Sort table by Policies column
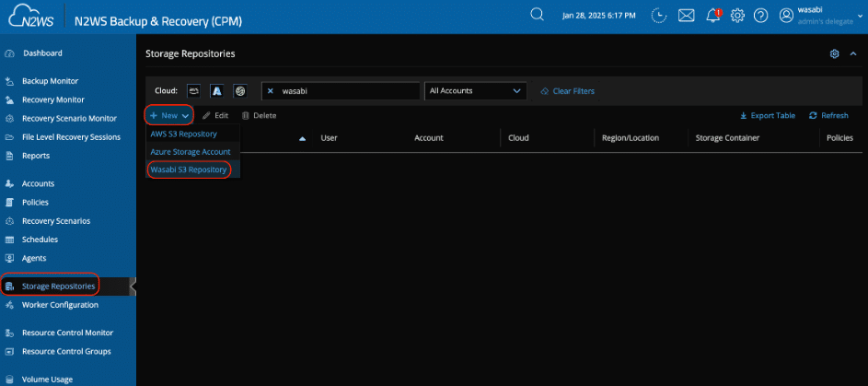The height and width of the screenshot is (386, 868). click(839, 138)
